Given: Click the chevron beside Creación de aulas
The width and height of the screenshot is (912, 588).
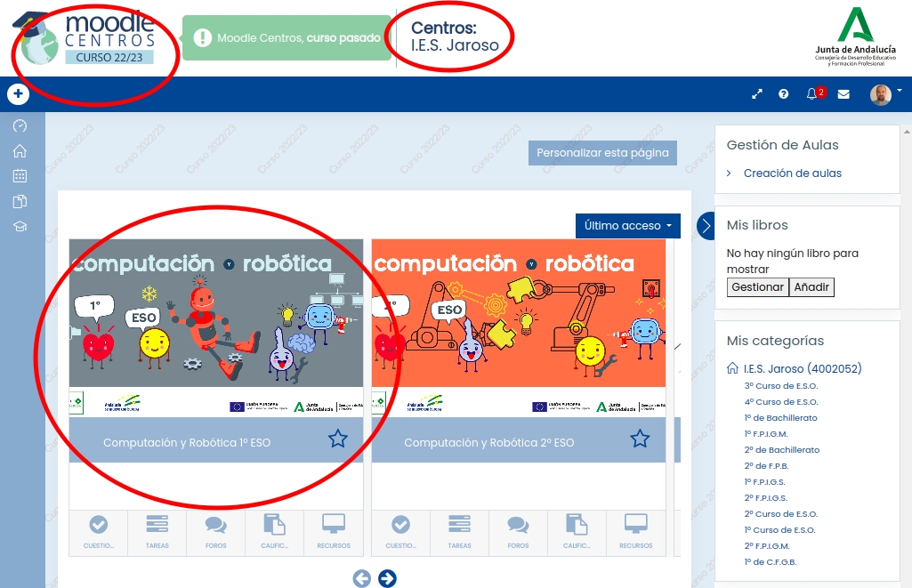Looking at the screenshot, I should point(729,173).
